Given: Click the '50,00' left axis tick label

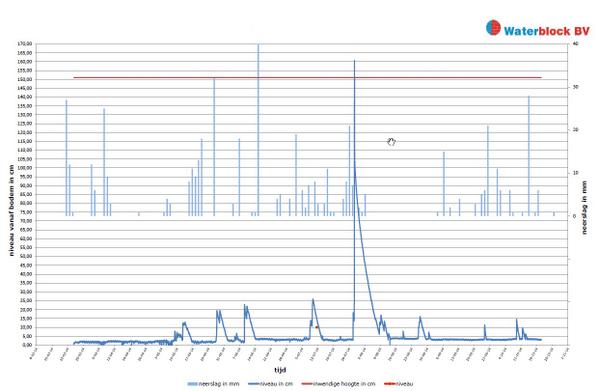Looking at the screenshot, I should tap(26, 256).
